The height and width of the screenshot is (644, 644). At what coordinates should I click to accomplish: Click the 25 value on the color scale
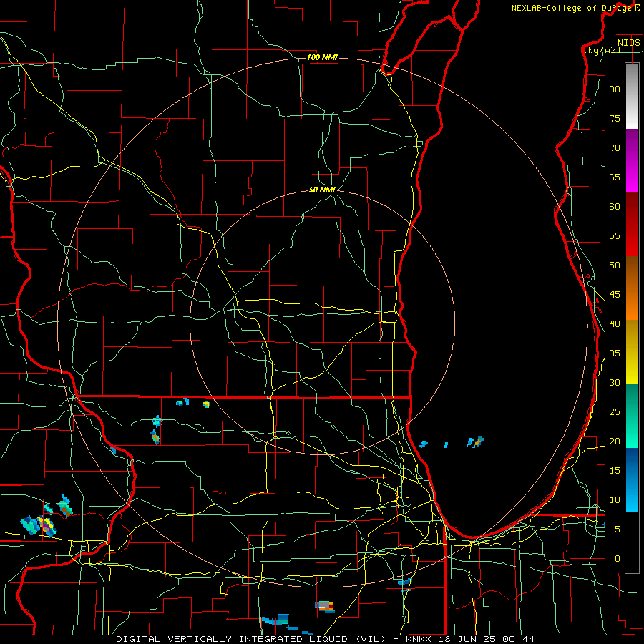615,411
